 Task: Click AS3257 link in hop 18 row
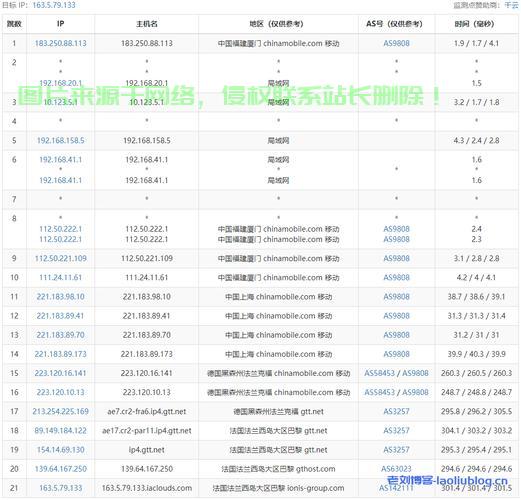click(x=396, y=431)
